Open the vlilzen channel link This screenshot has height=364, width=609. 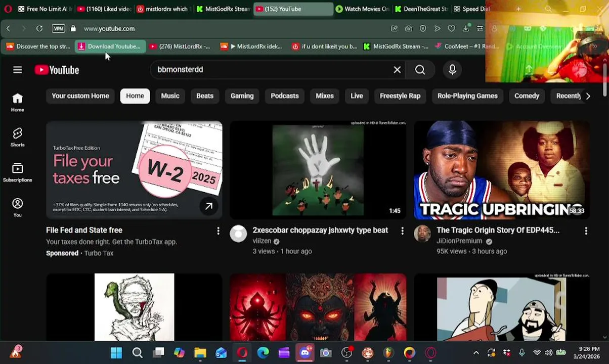click(262, 241)
